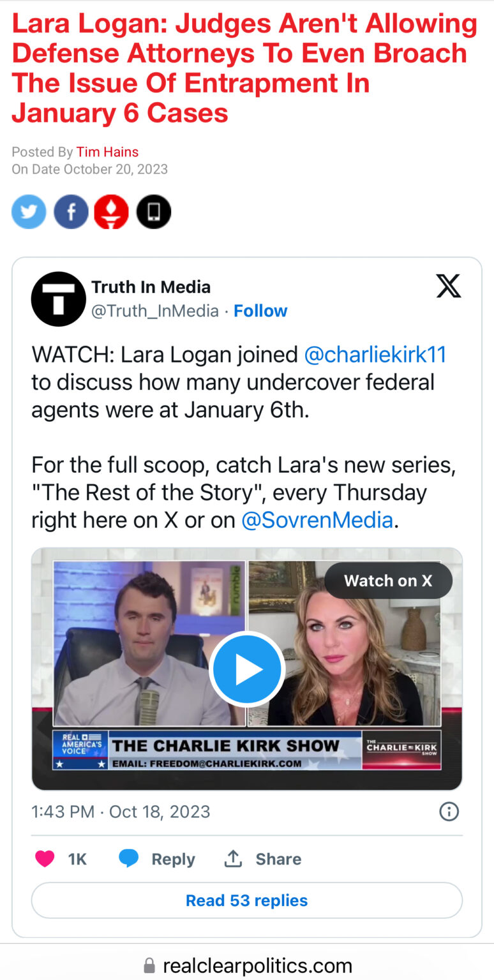Open the @charliekirk11 mention link
494x980 pixels.
pyautogui.click(x=375, y=354)
